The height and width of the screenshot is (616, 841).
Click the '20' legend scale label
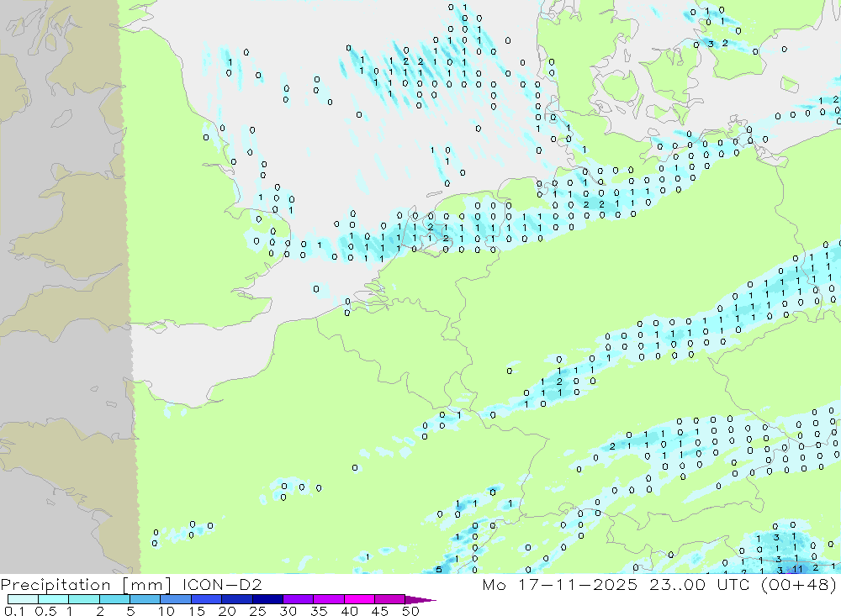pos(227,611)
